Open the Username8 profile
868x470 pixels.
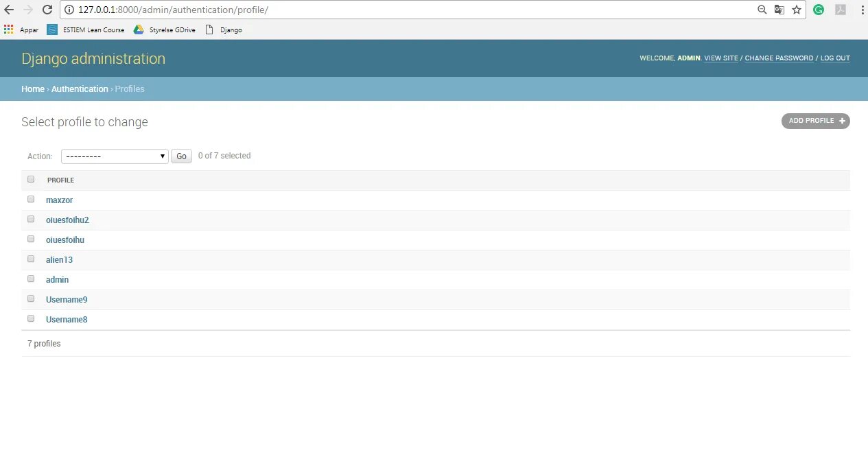[67, 320]
